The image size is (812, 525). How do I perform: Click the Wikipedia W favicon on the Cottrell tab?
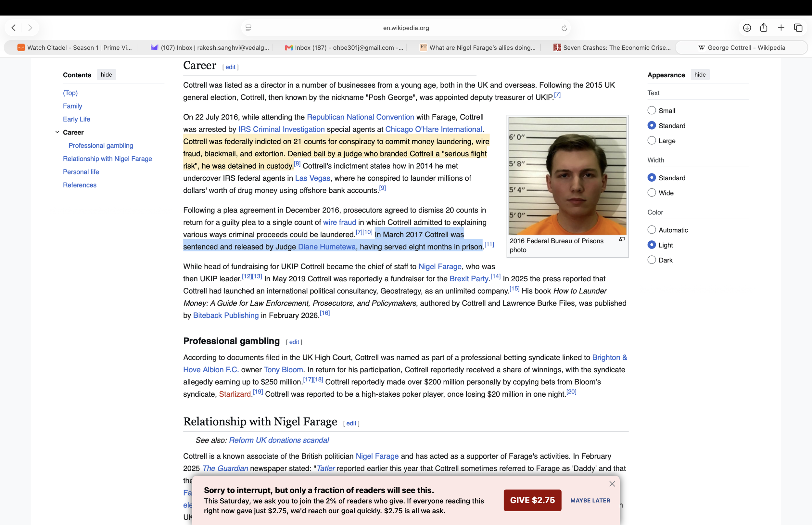[702, 48]
